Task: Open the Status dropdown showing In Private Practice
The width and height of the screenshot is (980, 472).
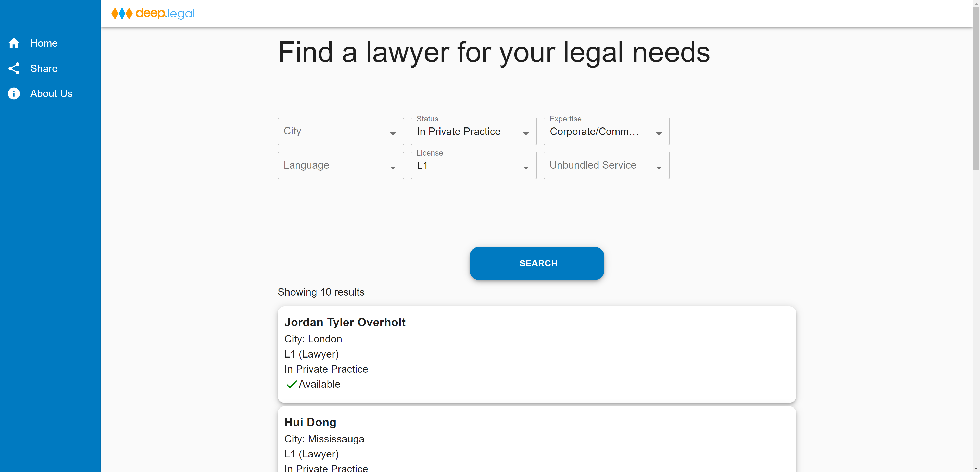Action: point(473,131)
